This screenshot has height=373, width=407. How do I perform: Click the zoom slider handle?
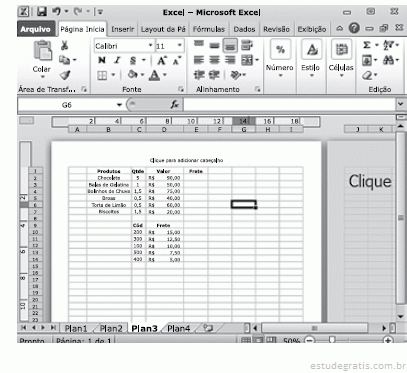click(332, 340)
